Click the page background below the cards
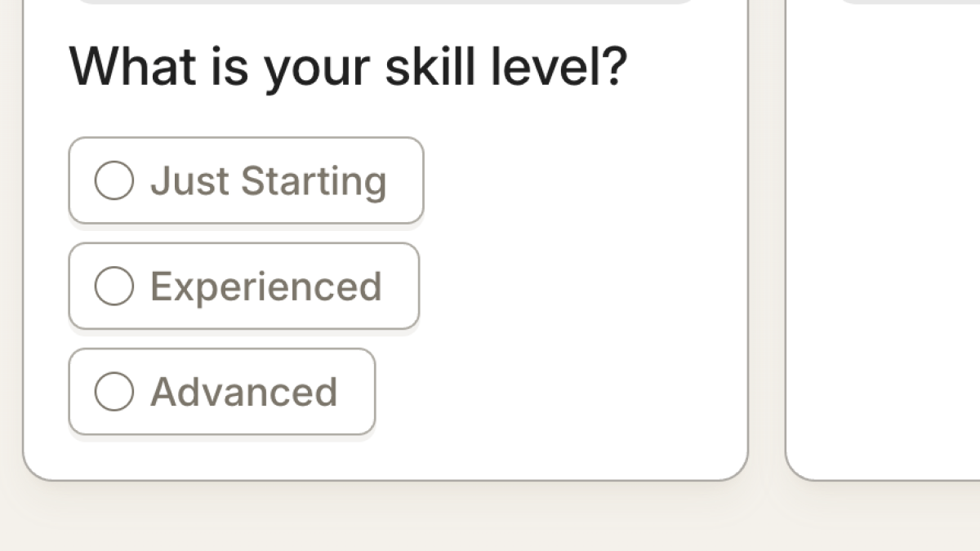 490,518
